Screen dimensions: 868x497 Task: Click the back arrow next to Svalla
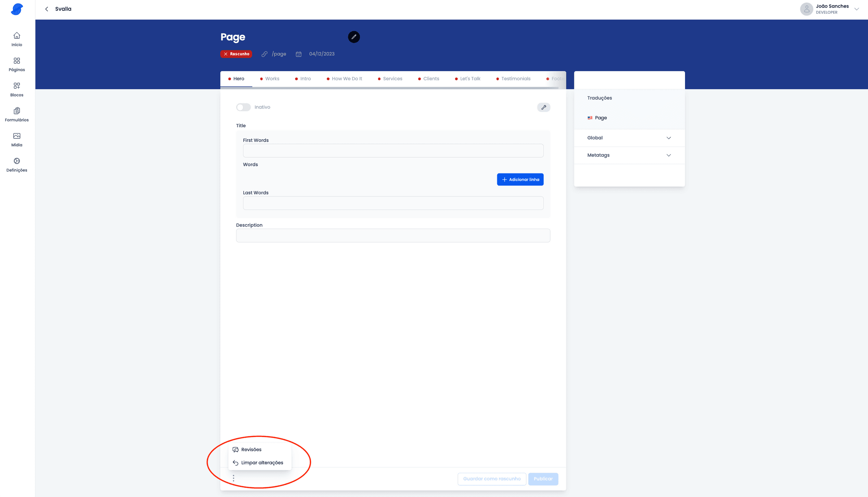tap(47, 9)
